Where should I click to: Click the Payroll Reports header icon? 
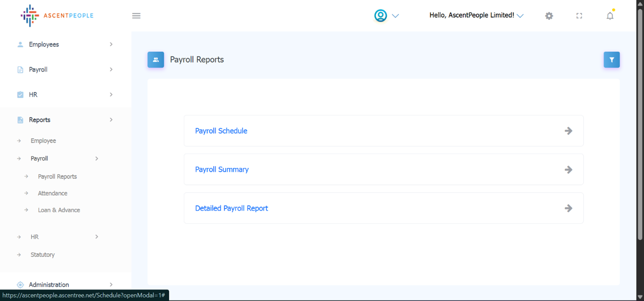(156, 60)
